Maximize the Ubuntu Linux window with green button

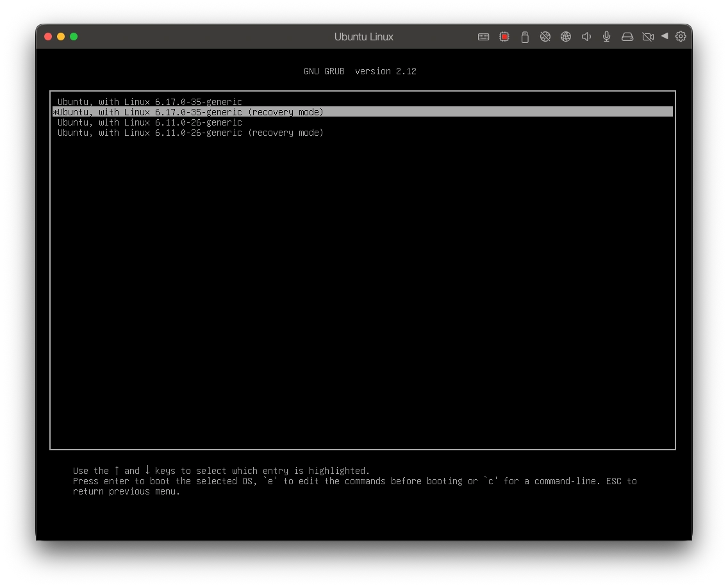click(74, 37)
